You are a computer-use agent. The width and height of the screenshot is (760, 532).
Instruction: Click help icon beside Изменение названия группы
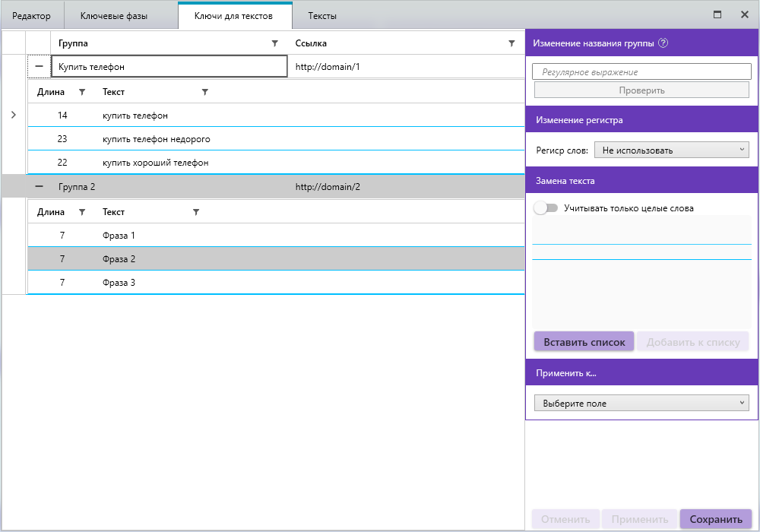(663, 43)
